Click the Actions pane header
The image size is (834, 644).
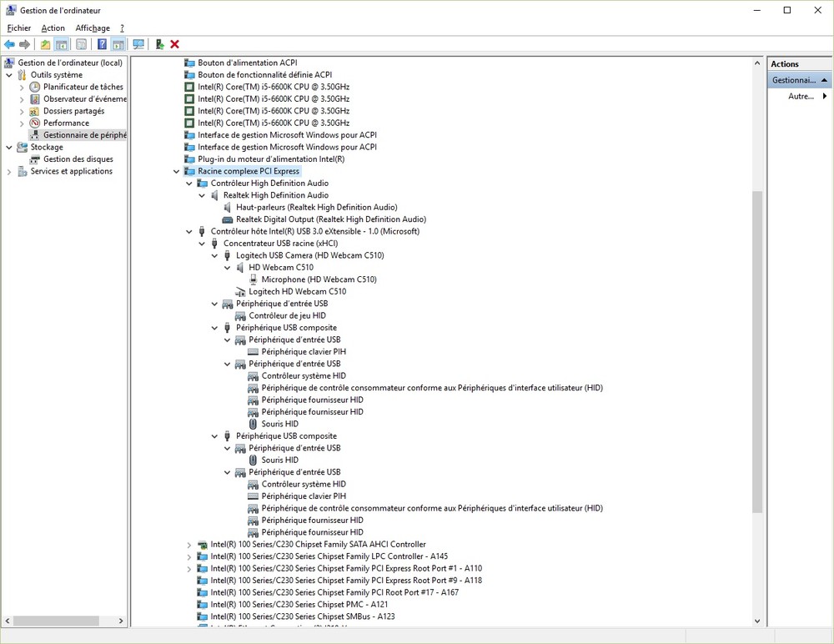tap(800, 64)
